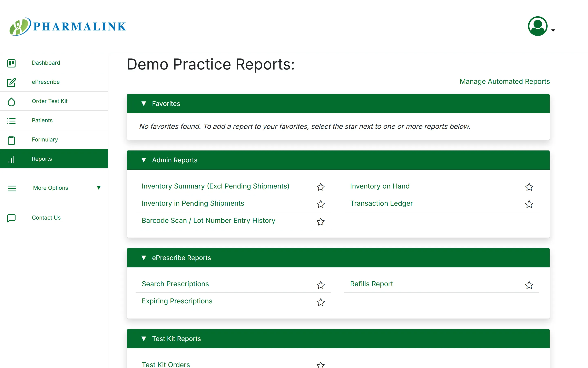Viewport: 588px width, 368px height.
Task: Open Inventory on Hand report
Action: [380, 186]
